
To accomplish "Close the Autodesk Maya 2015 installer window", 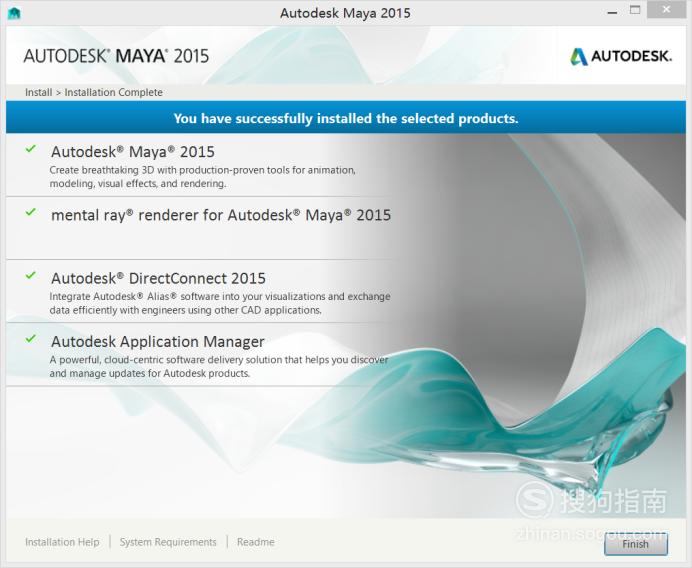I will click(x=666, y=10).
